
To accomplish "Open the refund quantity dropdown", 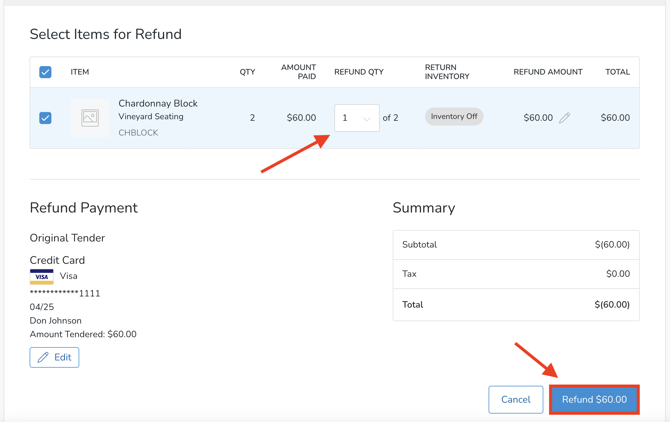I will [x=356, y=118].
